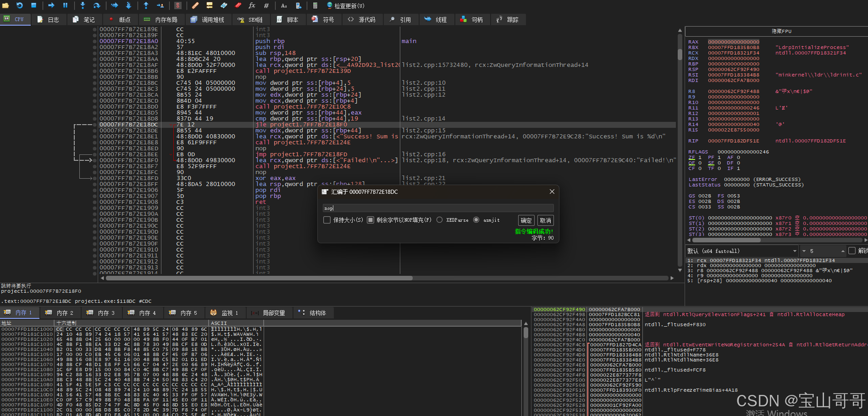Click disassembly scrollbar down arrow
Viewport: 868px width, 416px height.
coord(680,270)
